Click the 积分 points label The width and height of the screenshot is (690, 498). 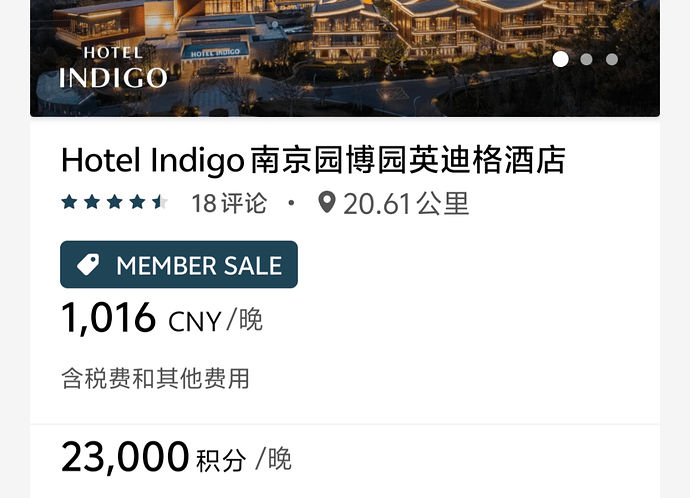[x=221, y=461]
